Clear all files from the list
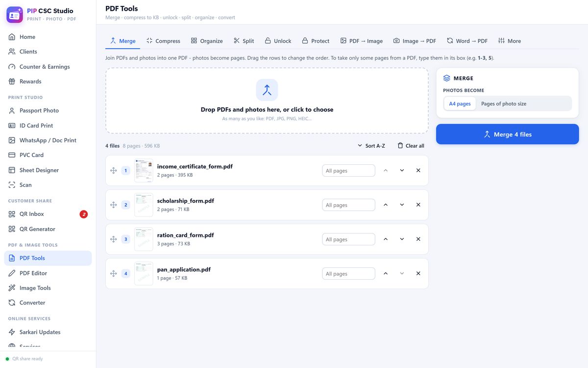The width and height of the screenshot is (588, 368). [411, 146]
